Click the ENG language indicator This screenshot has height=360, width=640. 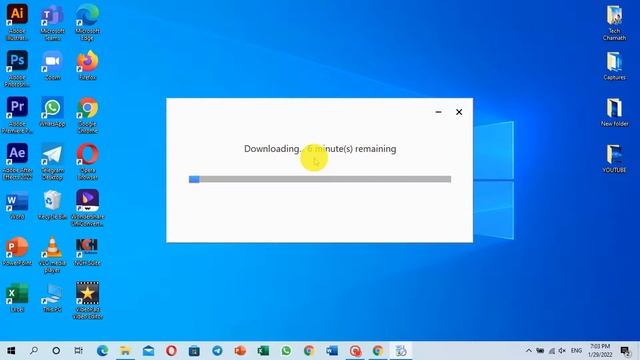click(576, 351)
